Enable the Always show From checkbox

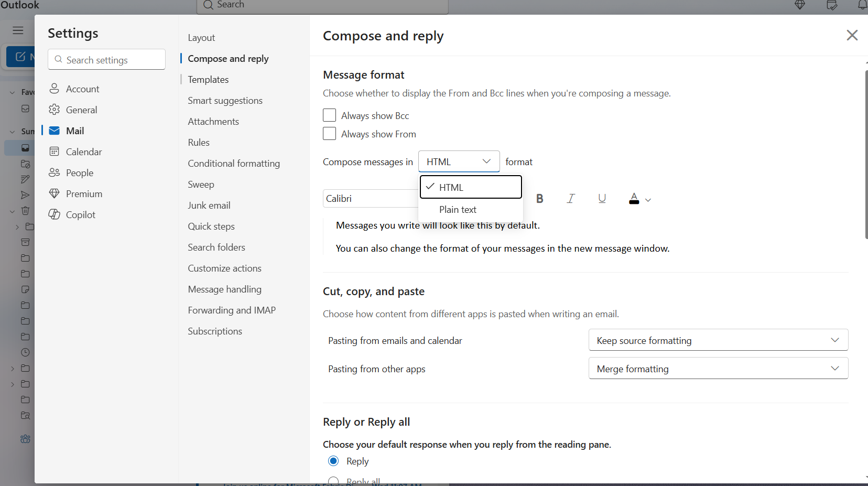click(x=329, y=134)
